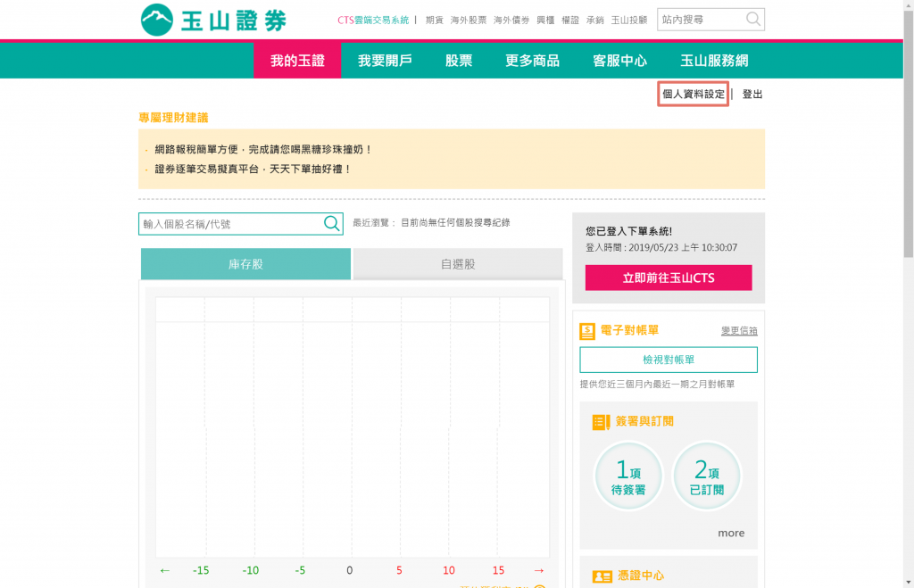Image resolution: width=914 pixels, height=588 pixels.
Task: Click the left green arrow on chart axis
Action: pyautogui.click(x=165, y=570)
